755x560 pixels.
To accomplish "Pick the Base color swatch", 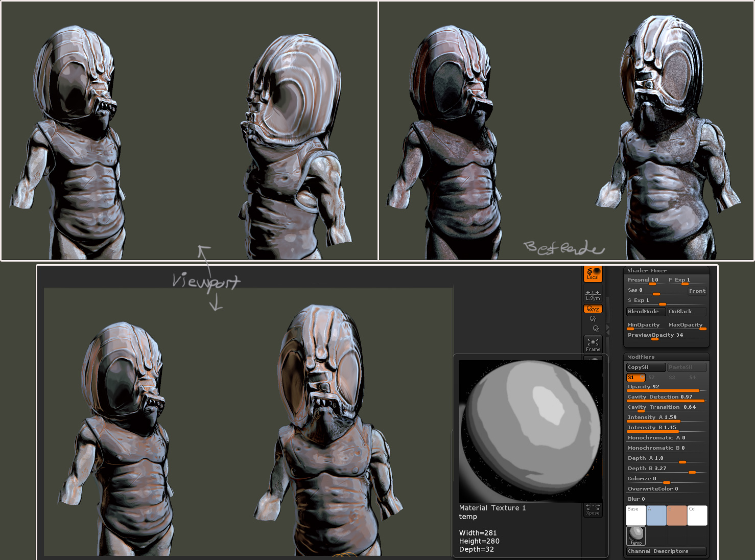I will click(x=636, y=515).
